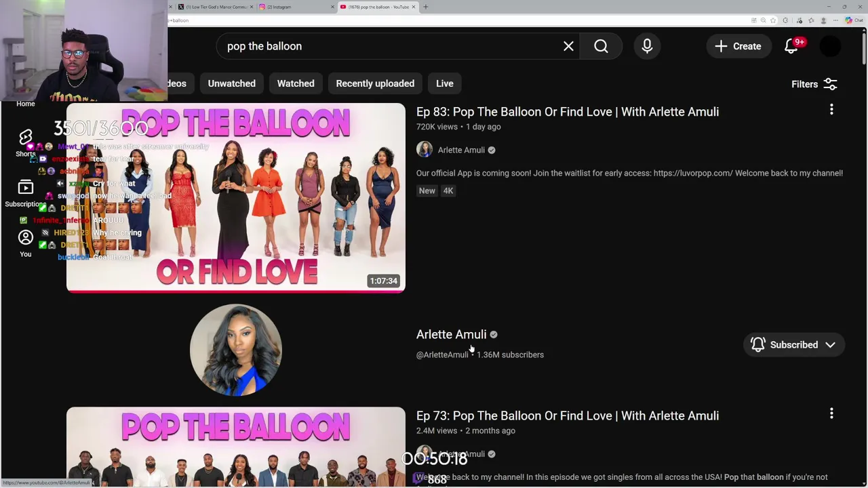Select the Live filter chip
Screen dimensions: 868x488
(445, 83)
